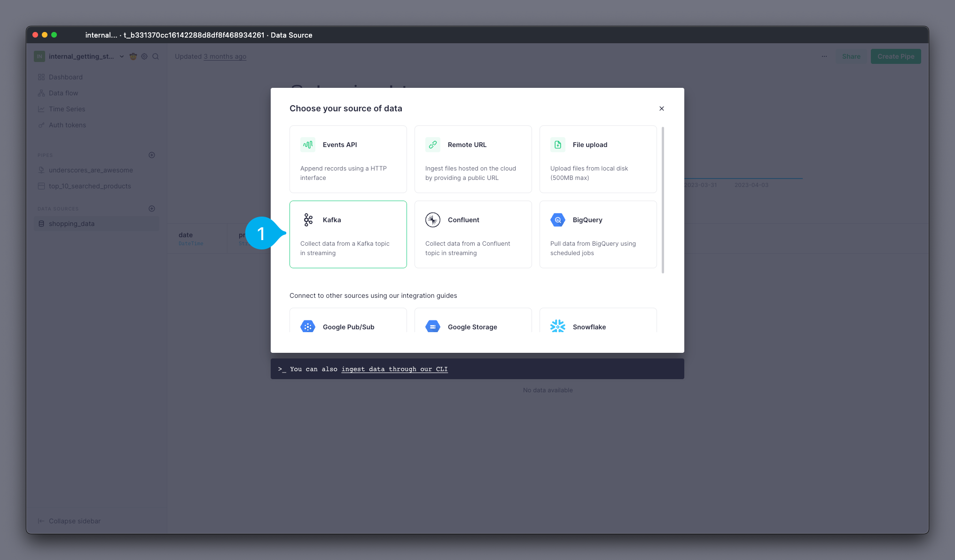955x560 pixels.
Task: Choose the Events API source card
Action: tap(348, 159)
